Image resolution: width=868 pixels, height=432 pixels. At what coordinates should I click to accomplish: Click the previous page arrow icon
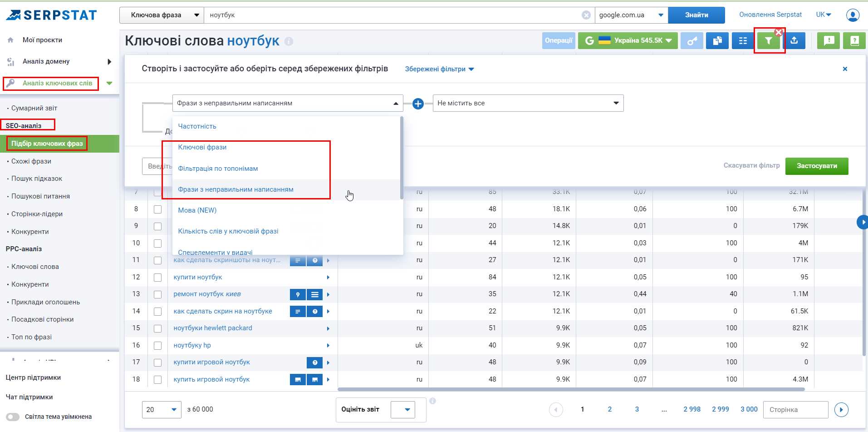(556, 410)
